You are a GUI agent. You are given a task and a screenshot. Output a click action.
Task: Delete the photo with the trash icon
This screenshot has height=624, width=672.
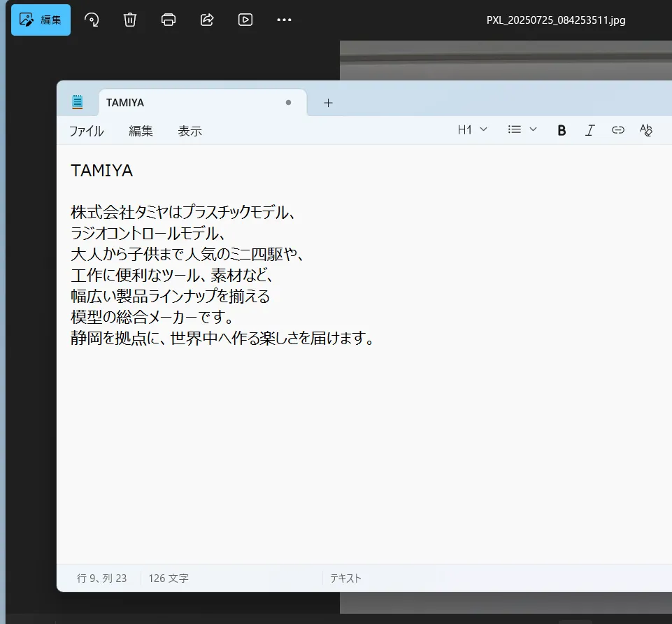(x=130, y=20)
